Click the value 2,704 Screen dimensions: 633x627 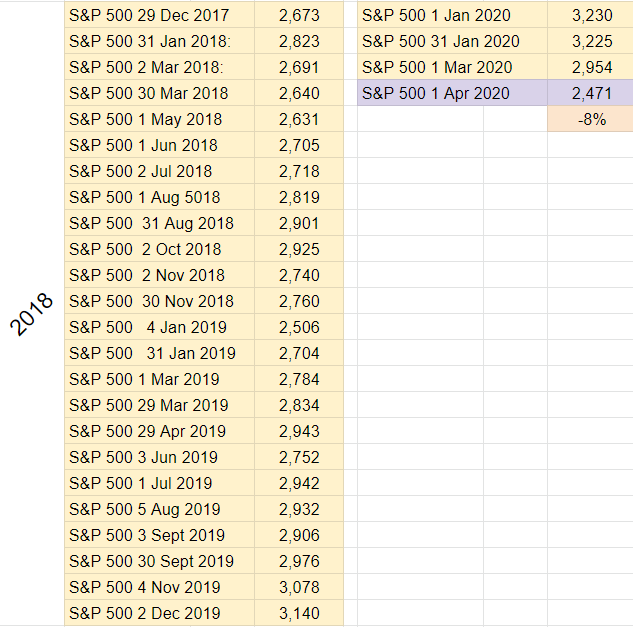tap(299, 353)
